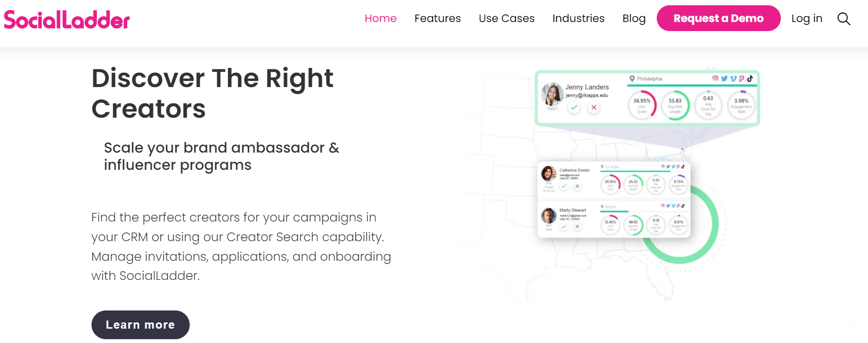The width and height of the screenshot is (868, 343).
Task: Open the Industries menu
Action: (x=578, y=18)
